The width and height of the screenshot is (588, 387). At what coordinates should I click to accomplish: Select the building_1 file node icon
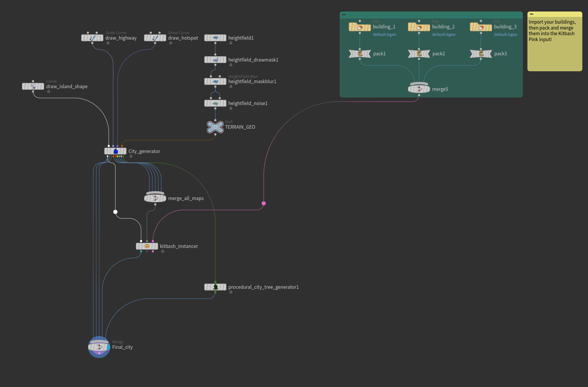pyautogui.click(x=360, y=27)
